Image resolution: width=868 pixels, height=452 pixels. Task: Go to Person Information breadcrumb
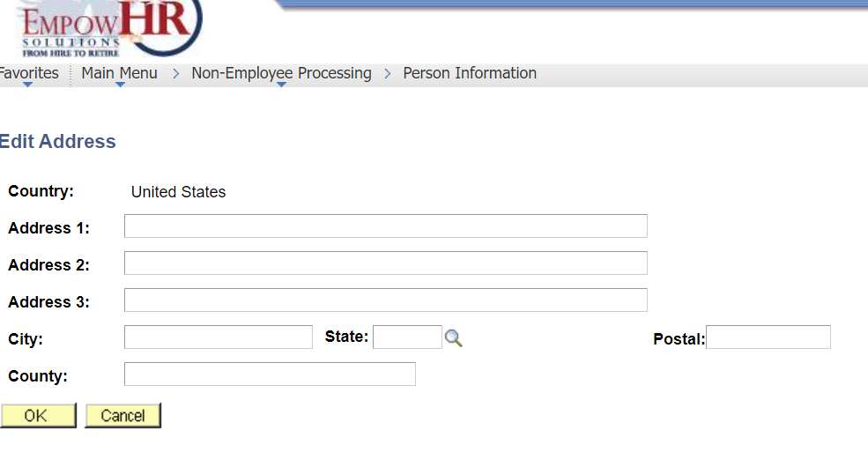[470, 73]
